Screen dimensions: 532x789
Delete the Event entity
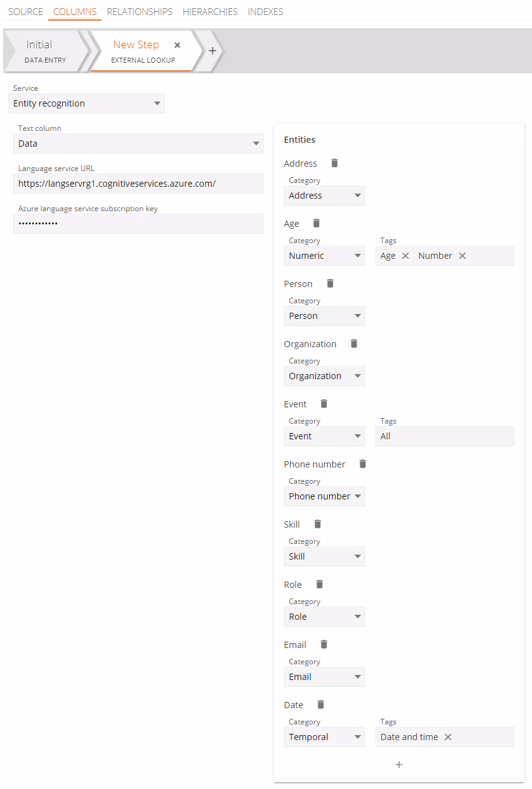tap(323, 404)
